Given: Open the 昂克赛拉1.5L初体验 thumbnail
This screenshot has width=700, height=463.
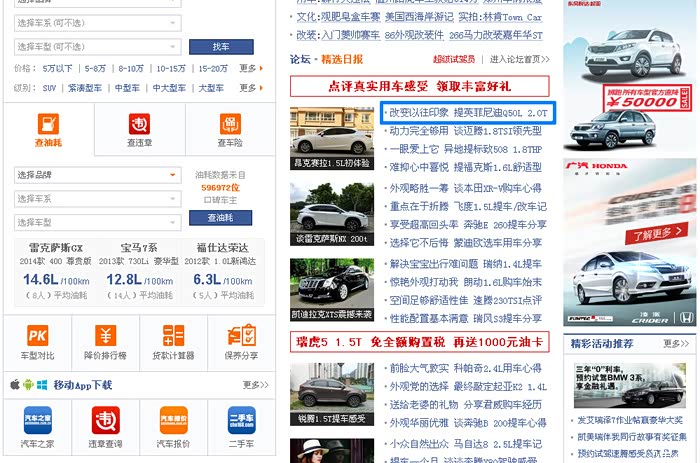Looking at the screenshot, I should [x=332, y=138].
